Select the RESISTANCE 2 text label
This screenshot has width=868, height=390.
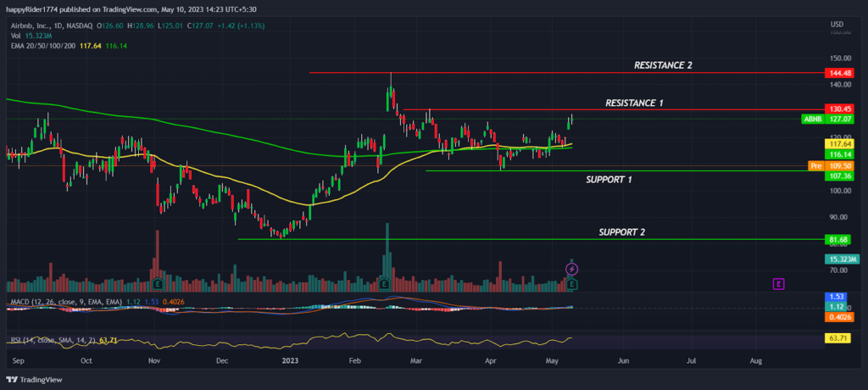tap(663, 65)
